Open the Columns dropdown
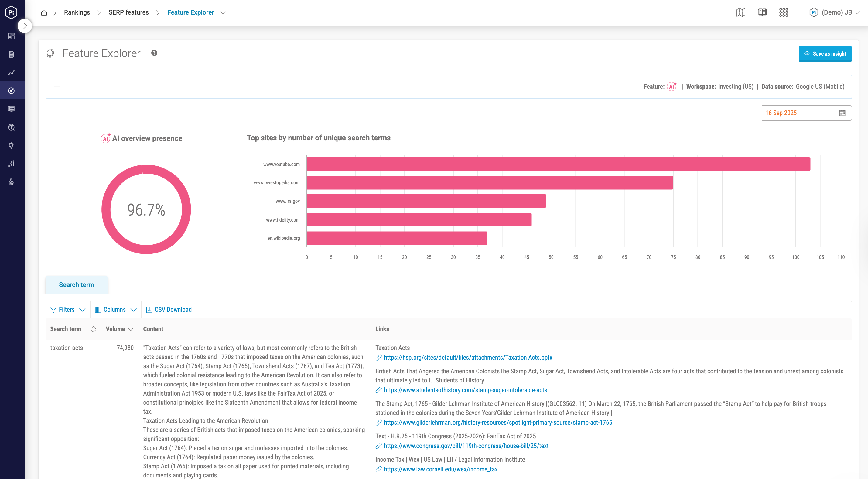The image size is (868, 479). (116, 310)
